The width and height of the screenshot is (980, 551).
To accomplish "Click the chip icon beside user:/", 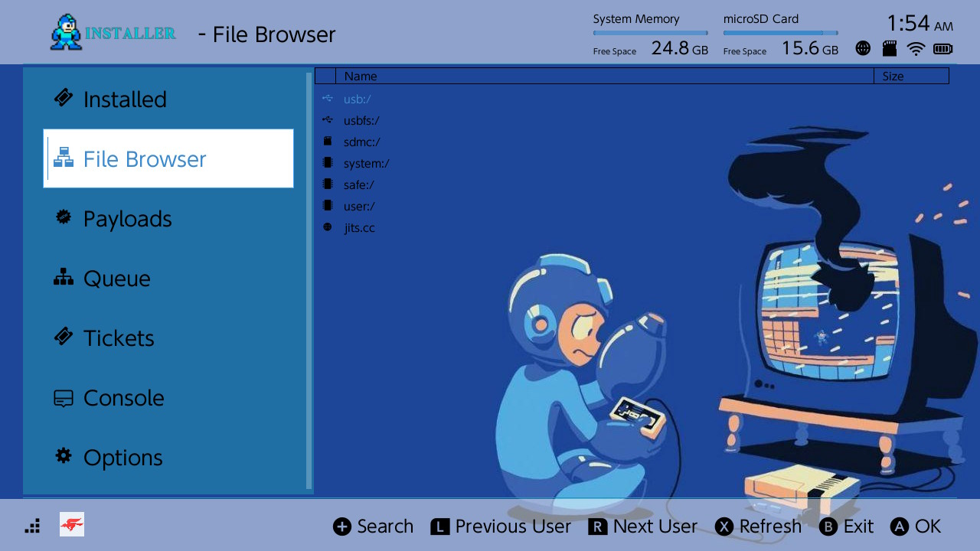I will (x=328, y=206).
